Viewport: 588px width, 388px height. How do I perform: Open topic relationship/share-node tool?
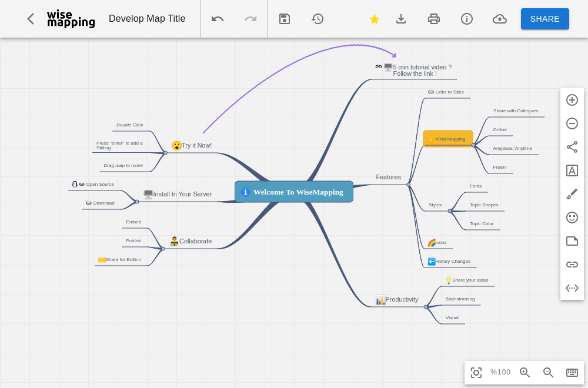point(572,147)
